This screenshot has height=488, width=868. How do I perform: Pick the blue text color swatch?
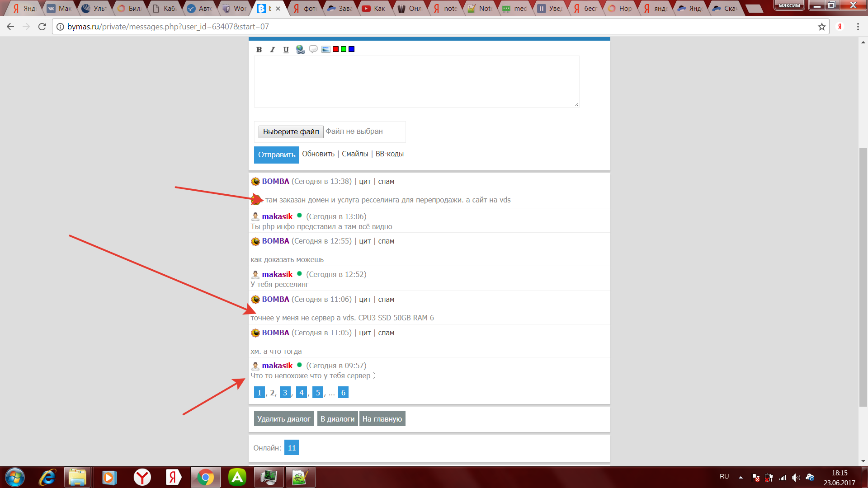click(x=352, y=49)
